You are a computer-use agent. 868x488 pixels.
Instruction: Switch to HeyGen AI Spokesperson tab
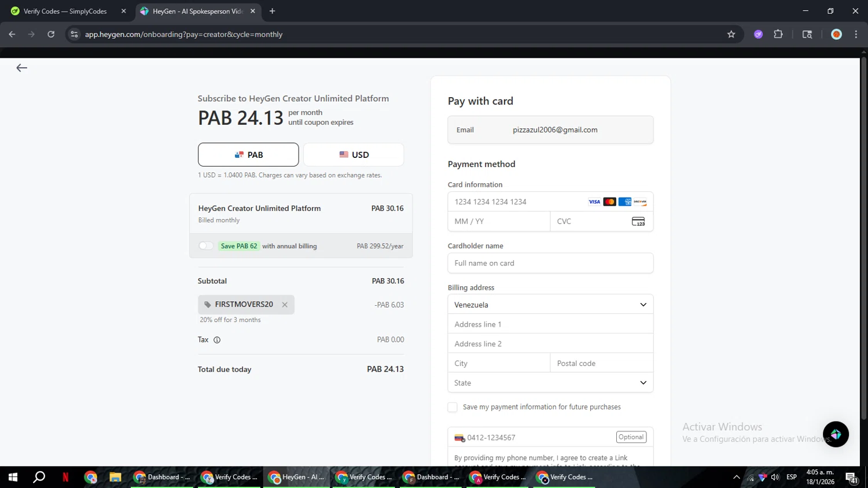point(198,11)
